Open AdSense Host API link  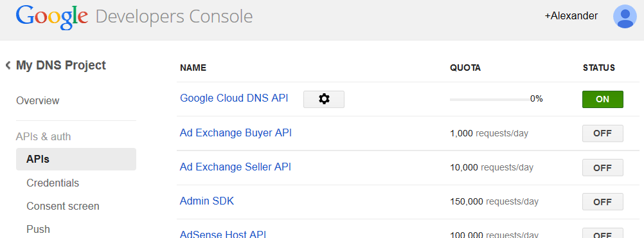223,234
